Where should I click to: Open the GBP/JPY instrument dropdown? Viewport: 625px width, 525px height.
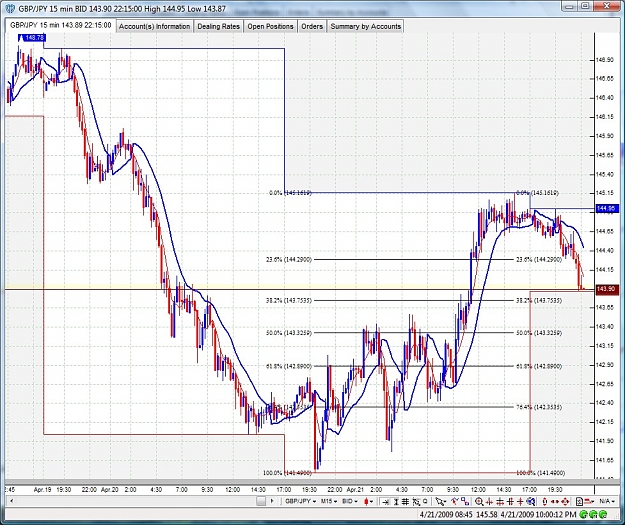pos(301,501)
